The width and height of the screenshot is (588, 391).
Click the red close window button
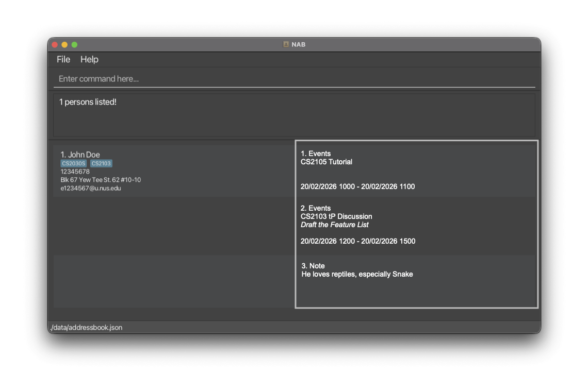55,45
